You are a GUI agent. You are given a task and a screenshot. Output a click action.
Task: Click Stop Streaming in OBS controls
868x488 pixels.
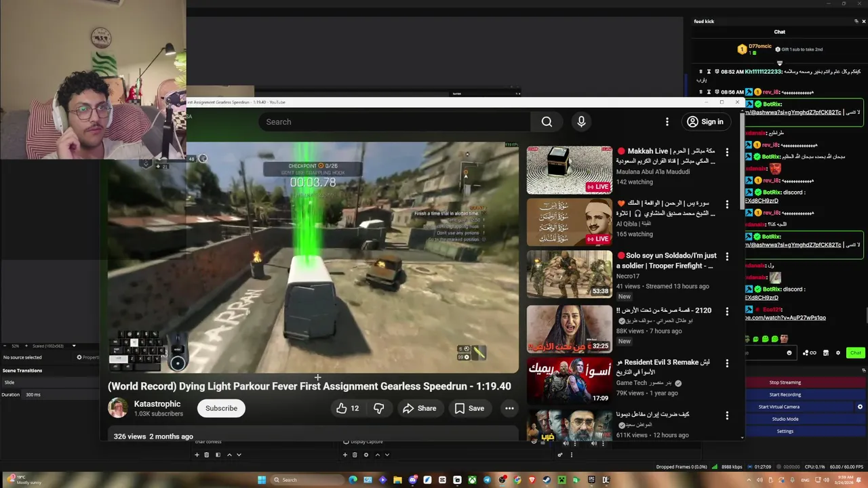[x=785, y=382]
